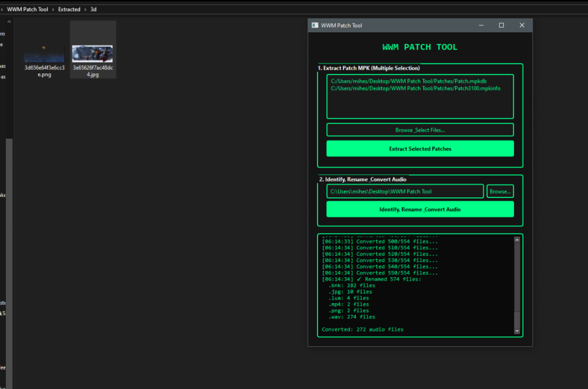Viewport: 588px width, 389px height.
Task: Click the log output scrollbar thumb
Action: (x=517, y=320)
